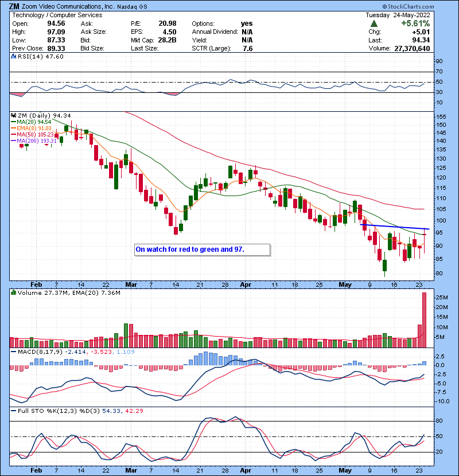Click the line chart icon beside RSI(14)
Screen dimensions: 459x476
(x=13, y=56)
